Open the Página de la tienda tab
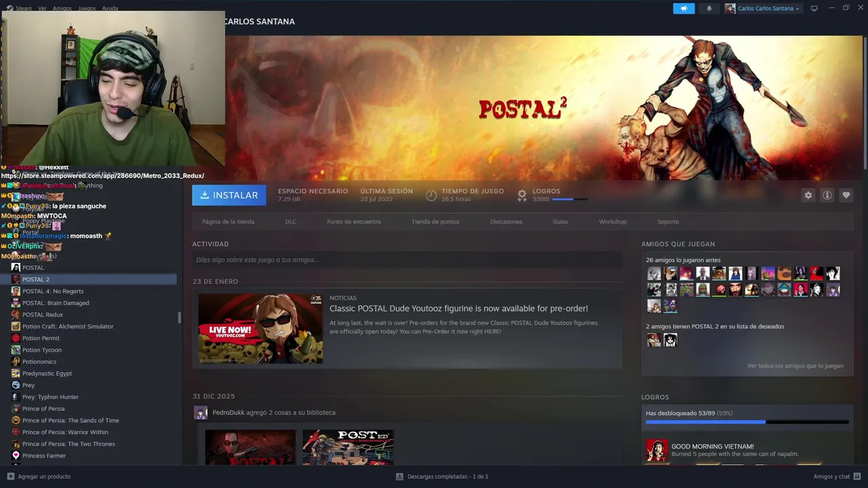 tap(228, 222)
